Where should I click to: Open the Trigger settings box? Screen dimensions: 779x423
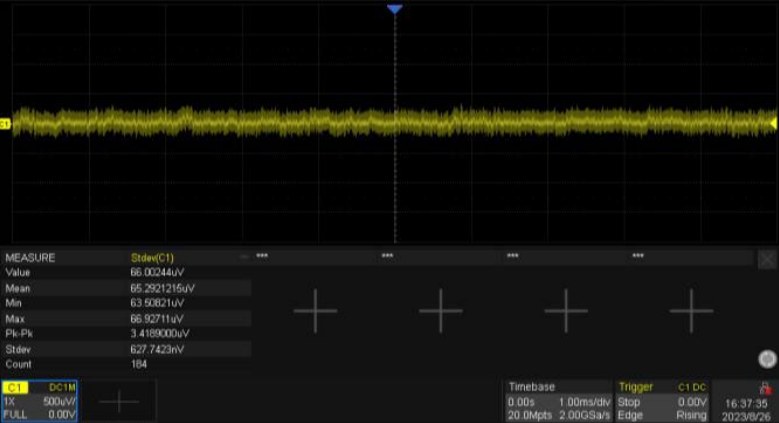click(663, 401)
